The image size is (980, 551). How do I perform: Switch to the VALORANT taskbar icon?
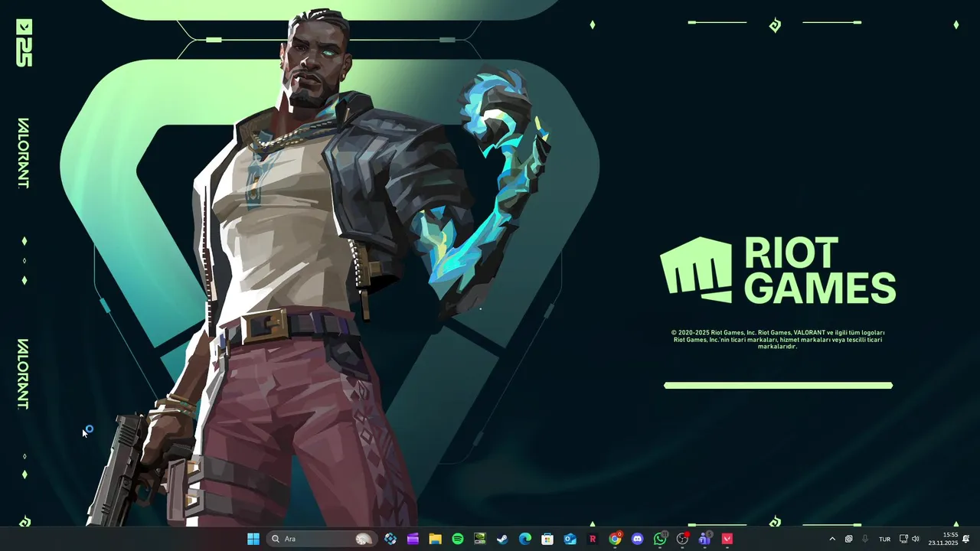(727, 539)
